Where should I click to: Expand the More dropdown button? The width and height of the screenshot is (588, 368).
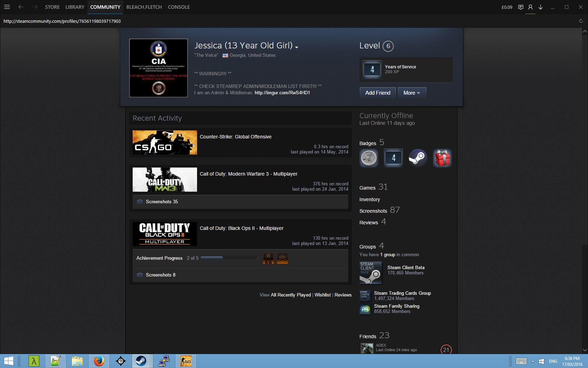(x=412, y=93)
